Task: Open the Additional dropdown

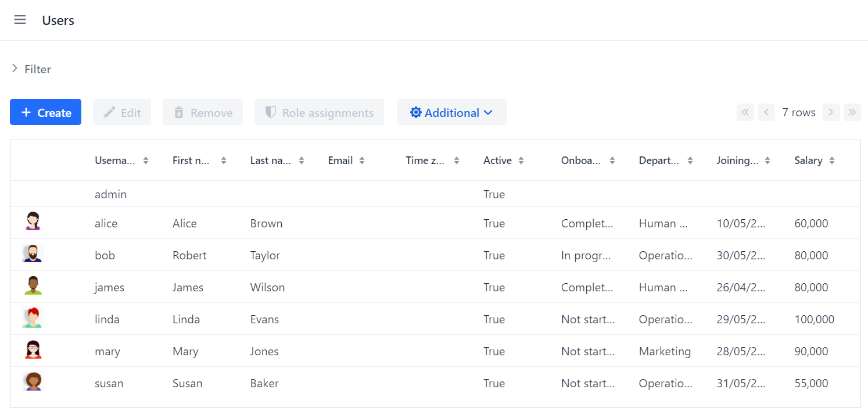Action: point(451,112)
